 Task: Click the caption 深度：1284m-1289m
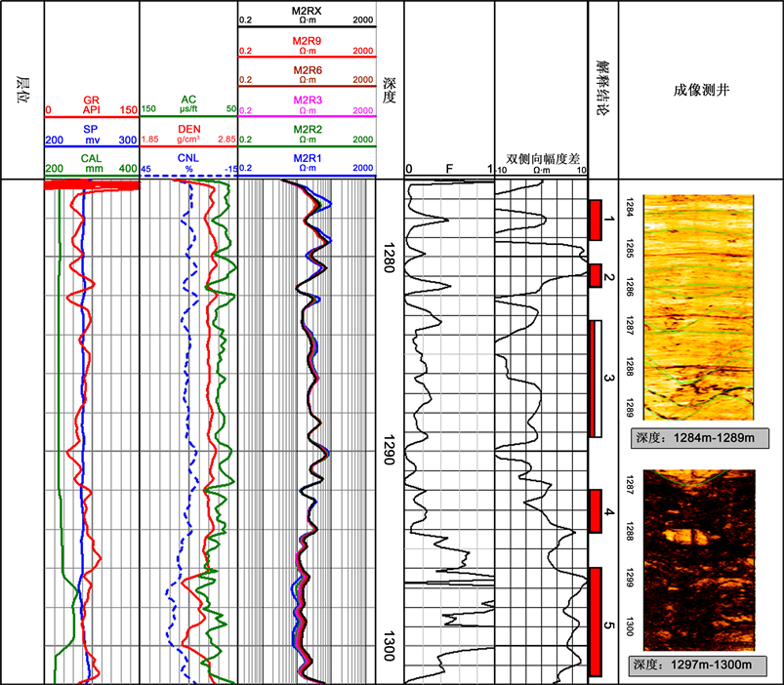[x=693, y=438]
